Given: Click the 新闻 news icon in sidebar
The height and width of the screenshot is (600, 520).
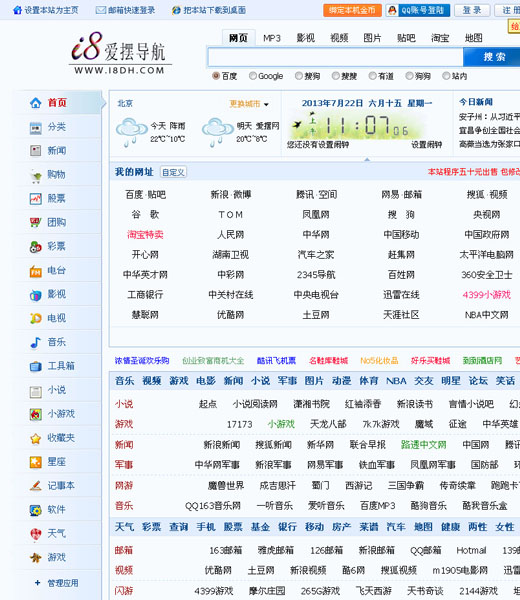Looking at the screenshot, I should click(36, 151).
